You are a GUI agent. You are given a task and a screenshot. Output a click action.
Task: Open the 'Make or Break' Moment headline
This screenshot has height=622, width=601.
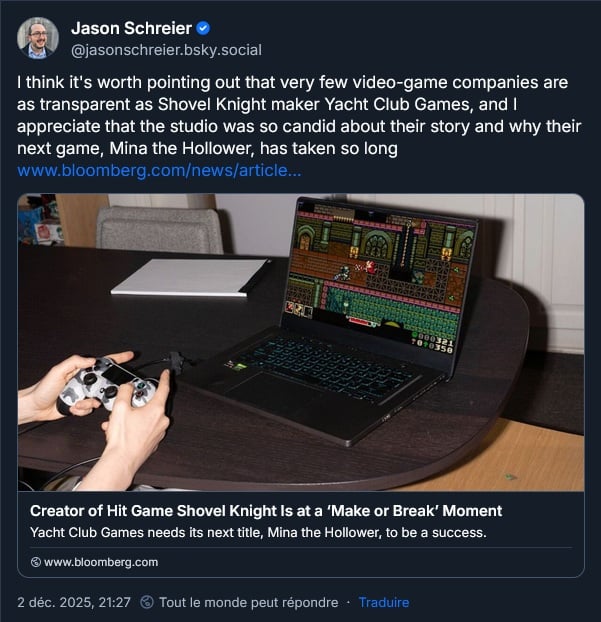pyautogui.click(x=266, y=511)
